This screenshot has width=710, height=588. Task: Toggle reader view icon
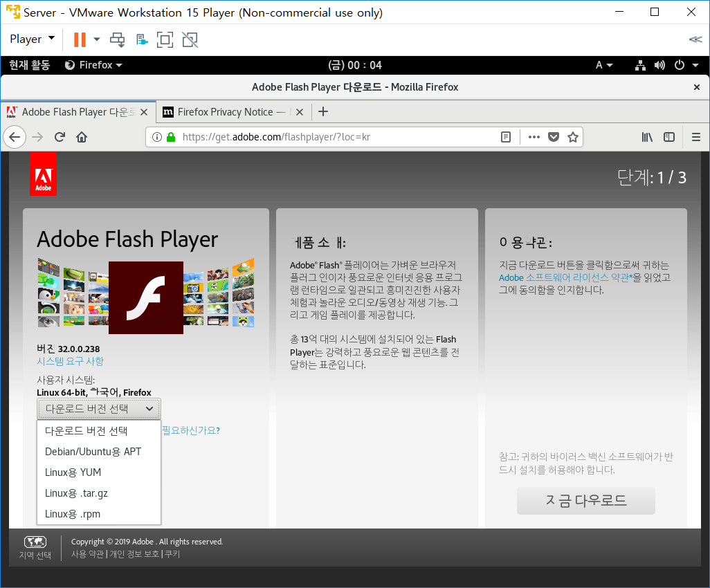pos(506,137)
